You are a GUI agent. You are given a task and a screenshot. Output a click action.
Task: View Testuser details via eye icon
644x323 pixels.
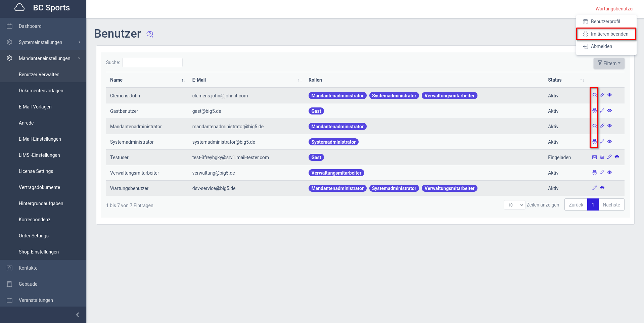[x=617, y=157]
